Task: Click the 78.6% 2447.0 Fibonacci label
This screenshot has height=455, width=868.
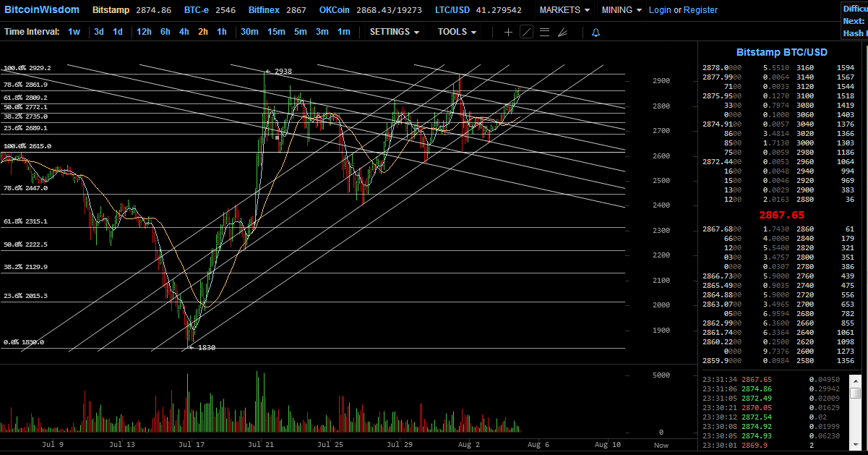Action: pyautogui.click(x=25, y=187)
